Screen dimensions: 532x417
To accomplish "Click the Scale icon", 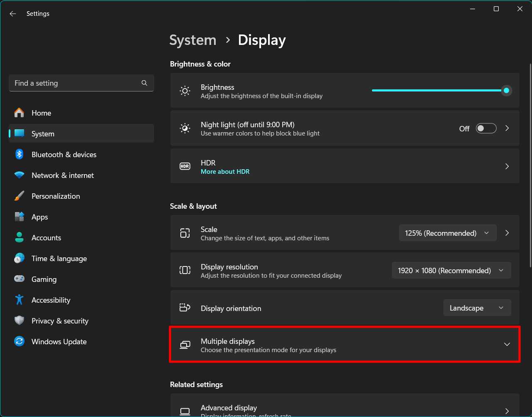I will pos(185,233).
